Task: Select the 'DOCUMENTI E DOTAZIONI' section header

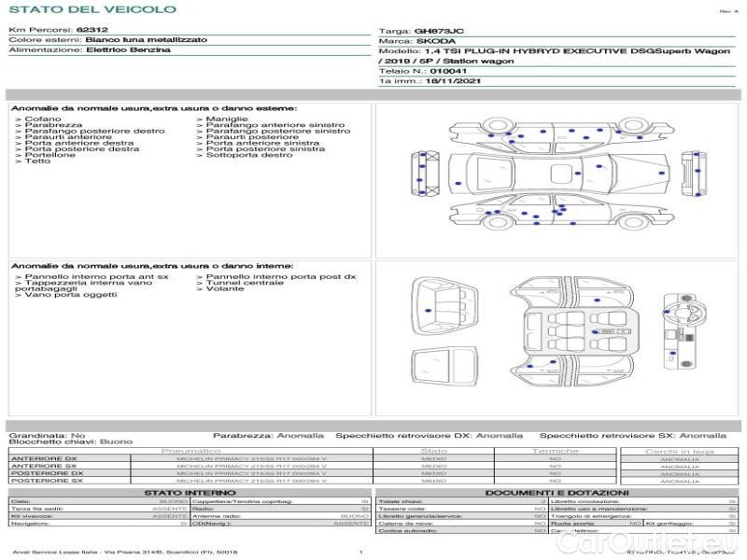Action: click(x=557, y=493)
